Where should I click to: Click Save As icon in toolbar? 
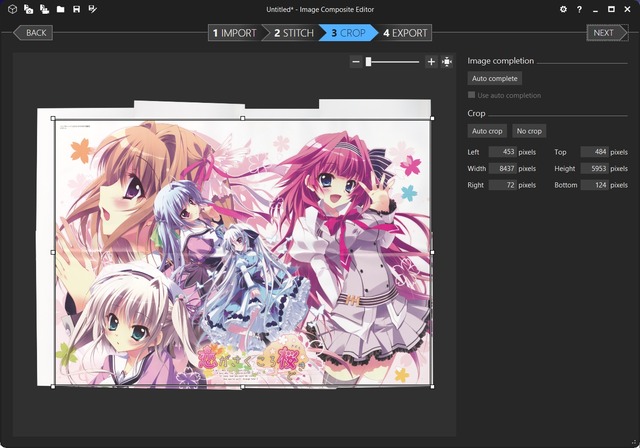[93, 9]
